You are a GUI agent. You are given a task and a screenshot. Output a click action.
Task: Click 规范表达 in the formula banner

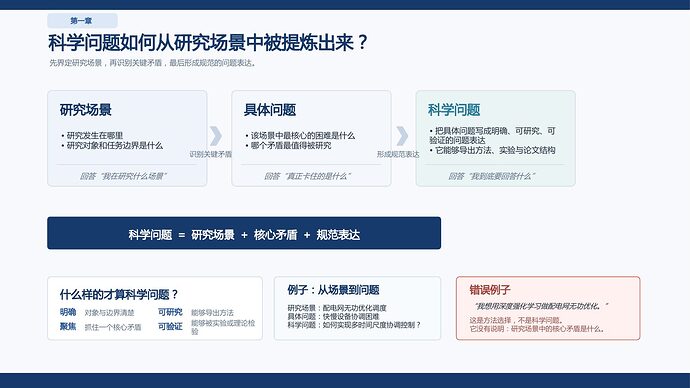[x=338, y=235]
